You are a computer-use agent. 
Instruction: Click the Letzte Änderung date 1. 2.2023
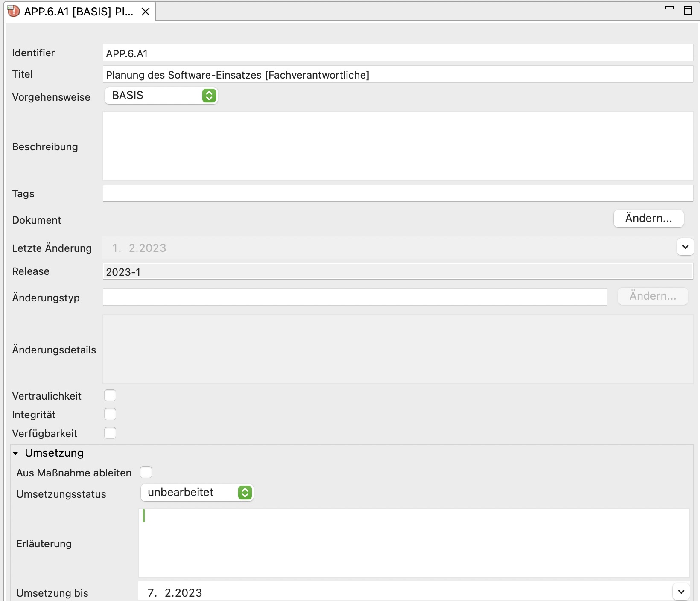[x=139, y=248]
